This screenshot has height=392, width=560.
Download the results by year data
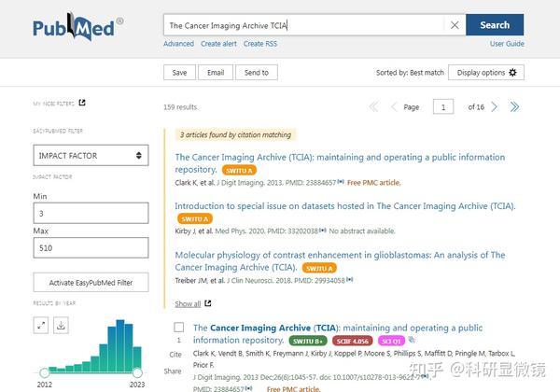coord(62,325)
